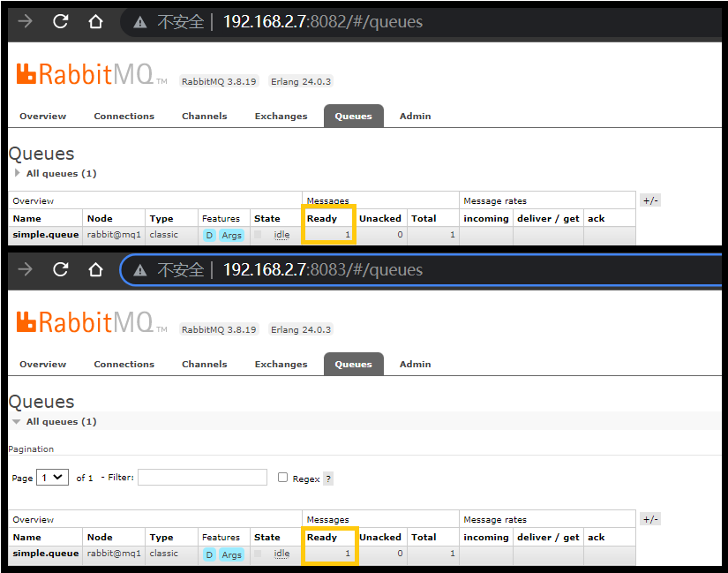Click D durable badge in 8082 queue row
Screen dimensions: 728x573
pyautogui.click(x=209, y=235)
